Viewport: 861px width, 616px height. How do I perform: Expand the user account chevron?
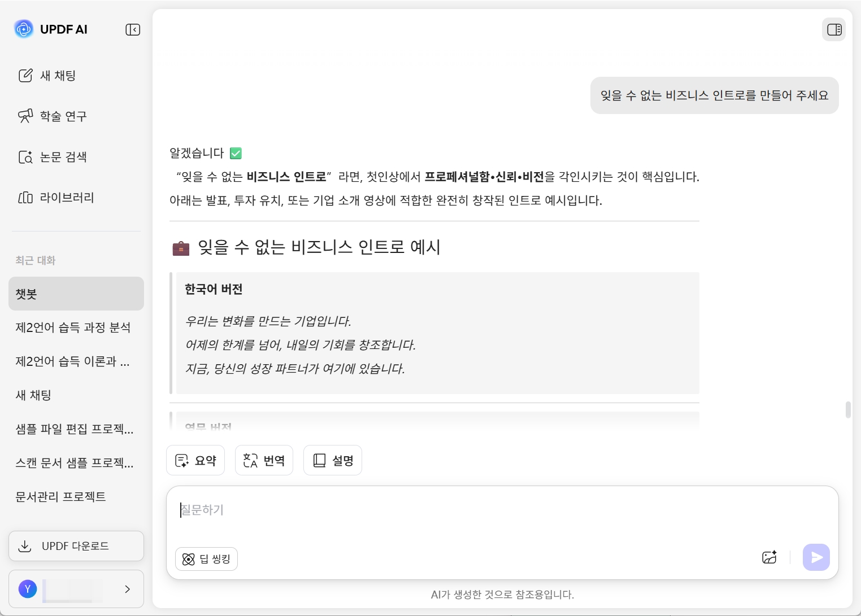click(x=128, y=589)
